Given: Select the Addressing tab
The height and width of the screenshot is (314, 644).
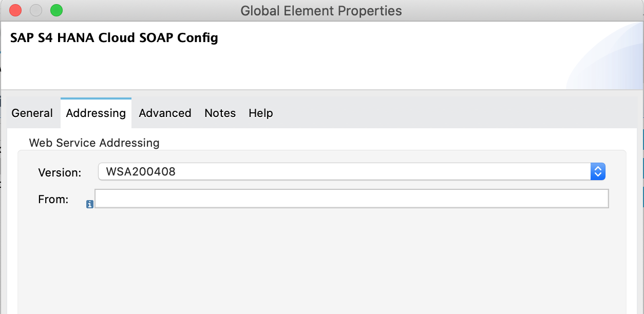Looking at the screenshot, I should click(x=96, y=113).
